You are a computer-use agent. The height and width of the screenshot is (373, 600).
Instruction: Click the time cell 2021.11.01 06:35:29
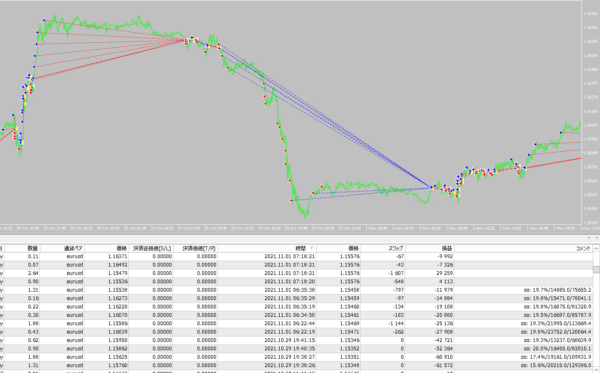[x=290, y=298]
